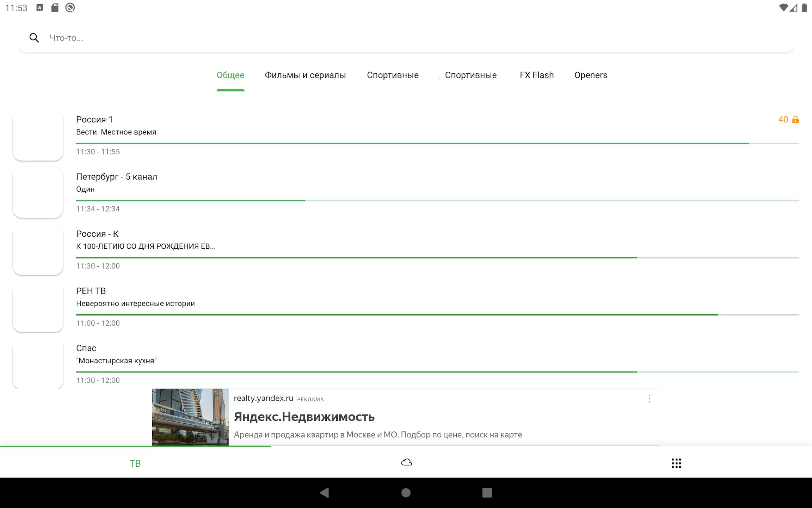Image resolution: width=812 pixels, height=508 pixels.
Task: Click channel number 40
Action: 783,120
